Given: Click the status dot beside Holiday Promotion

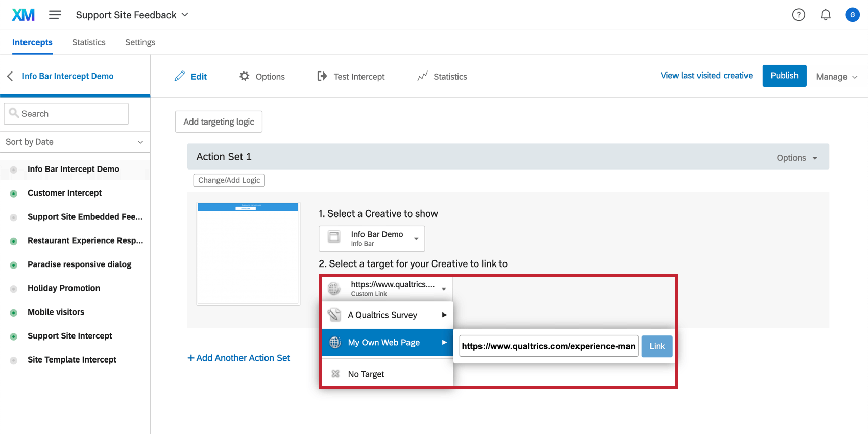Looking at the screenshot, I should click(x=14, y=289).
